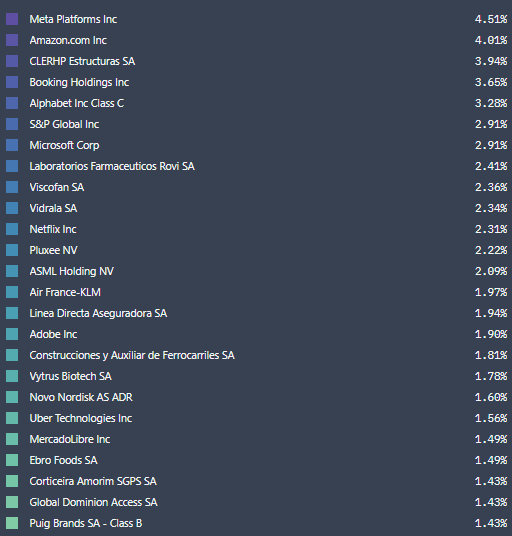Image resolution: width=512 pixels, height=536 pixels.
Task: Click the Microsoft Corp holding name
Action: click(64, 145)
